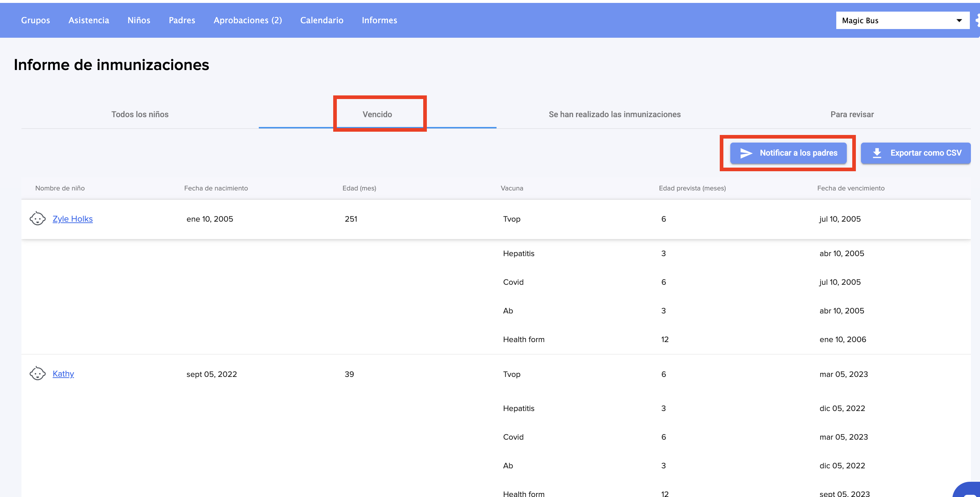Click Kathy's baby face avatar icon

[37, 373]
